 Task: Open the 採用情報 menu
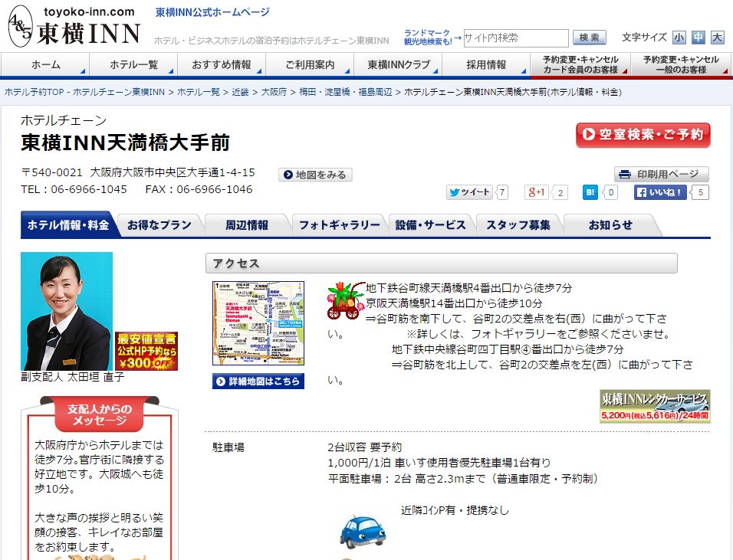(486, 64)
